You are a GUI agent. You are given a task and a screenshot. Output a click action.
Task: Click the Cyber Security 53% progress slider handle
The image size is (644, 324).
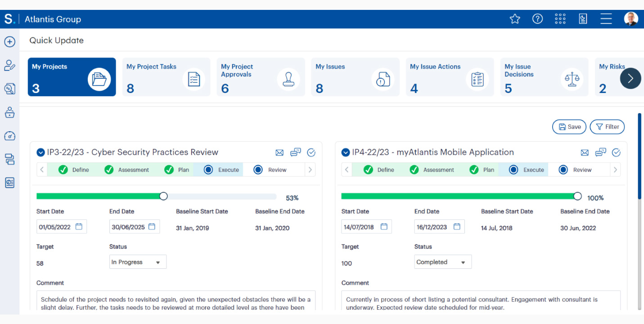click(x=163, y=196)
